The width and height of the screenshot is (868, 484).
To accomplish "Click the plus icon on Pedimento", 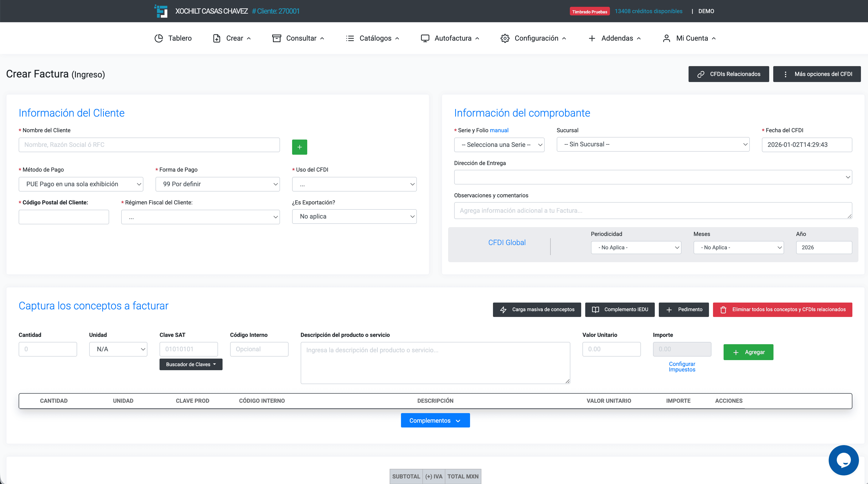I will pos(669,309).
